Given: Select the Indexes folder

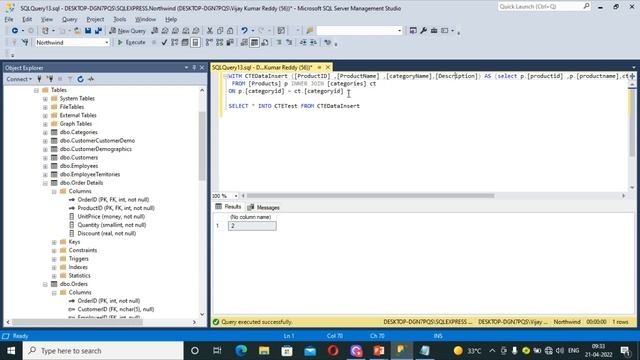Looking at the screenshot, I should [78, 267].
